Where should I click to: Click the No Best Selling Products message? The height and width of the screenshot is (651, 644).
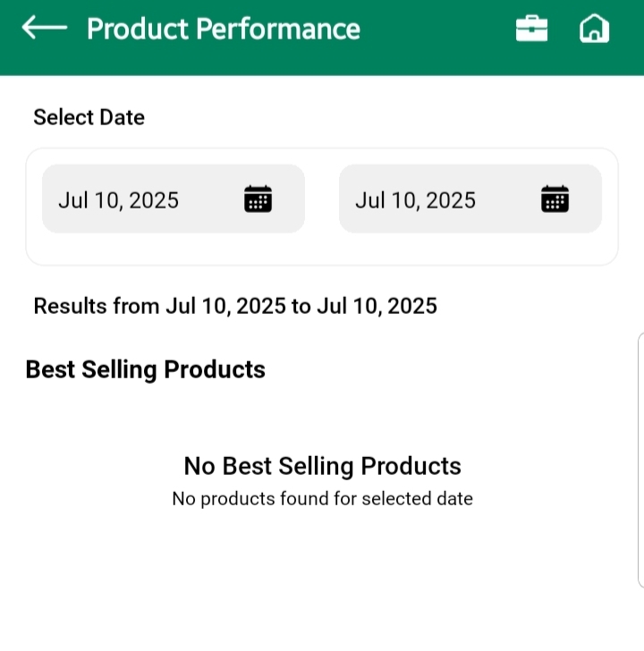[x=322, y=466]
